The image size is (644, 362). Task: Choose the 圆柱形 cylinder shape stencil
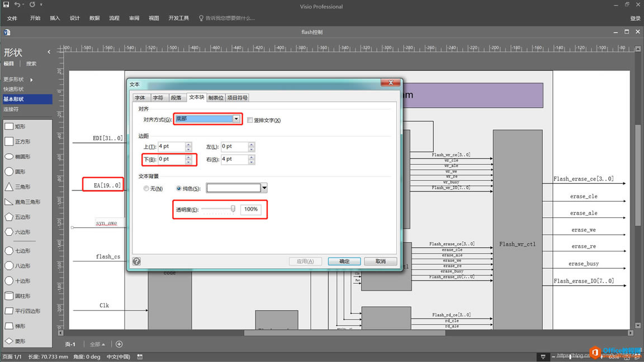[x=9, y=296]
